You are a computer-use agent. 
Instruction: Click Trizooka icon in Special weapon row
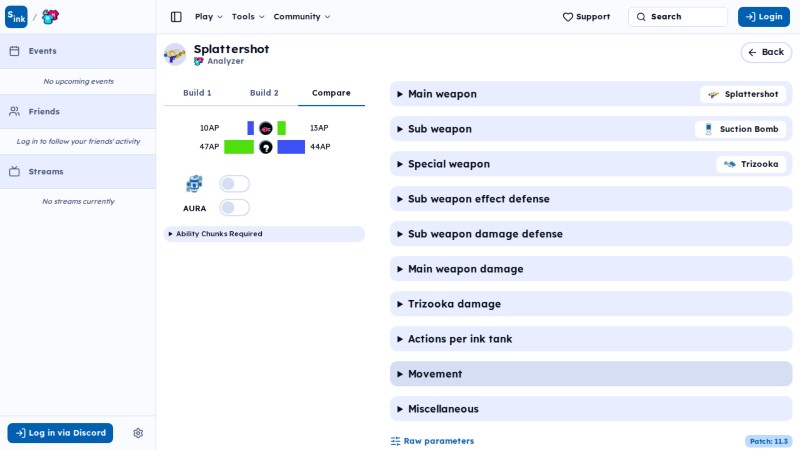(730, 164)
